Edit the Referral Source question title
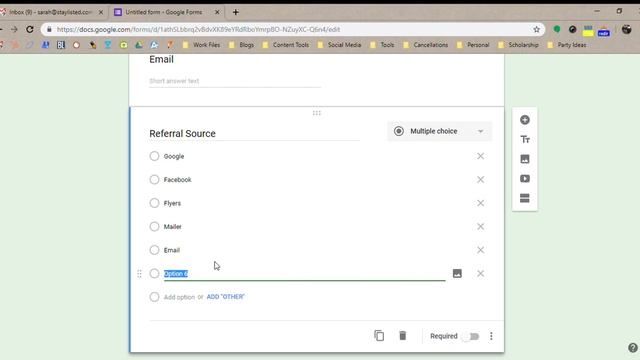The width and height of the screenshot is (640, 360). pyautogui.click(x=254, y=133)
